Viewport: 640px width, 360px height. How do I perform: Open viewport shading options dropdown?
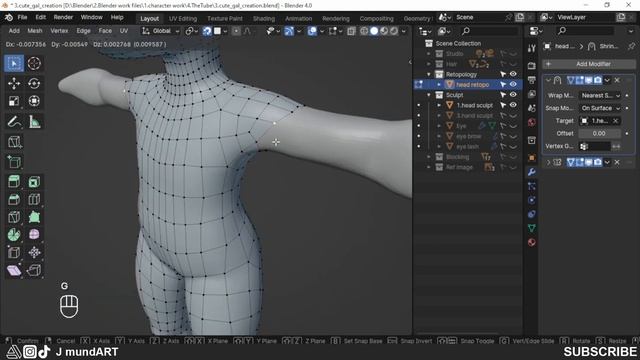point(404,31)
